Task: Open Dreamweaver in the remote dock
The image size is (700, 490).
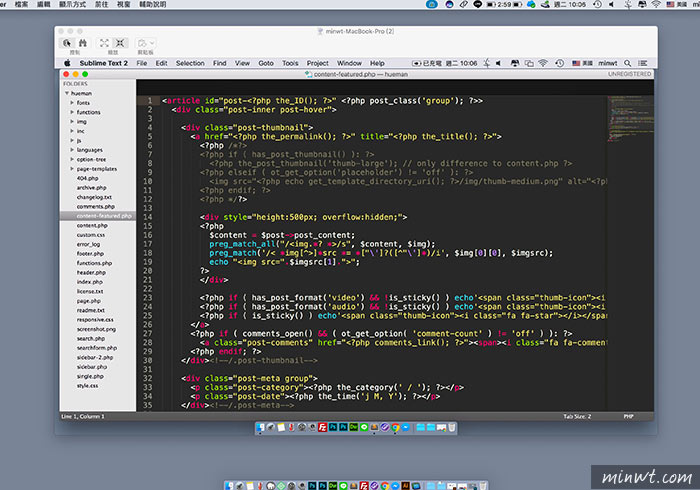Action: 354,428
